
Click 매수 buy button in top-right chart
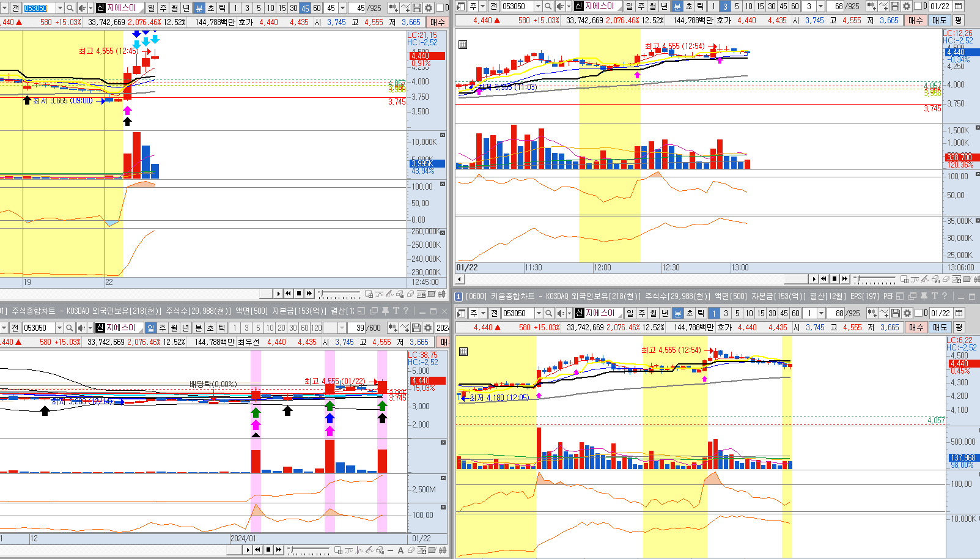click(x=915, y=20)
